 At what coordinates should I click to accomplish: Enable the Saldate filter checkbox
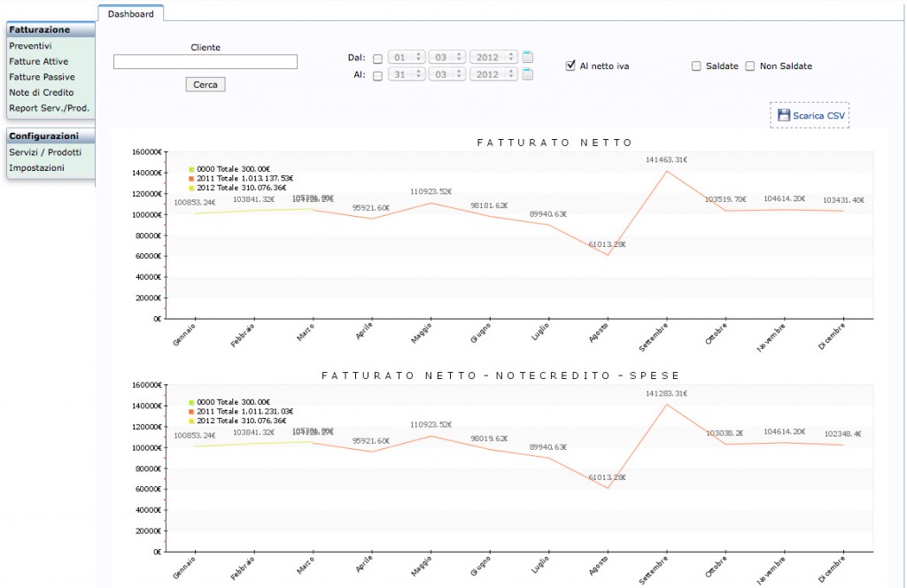[x=696, y=66]
